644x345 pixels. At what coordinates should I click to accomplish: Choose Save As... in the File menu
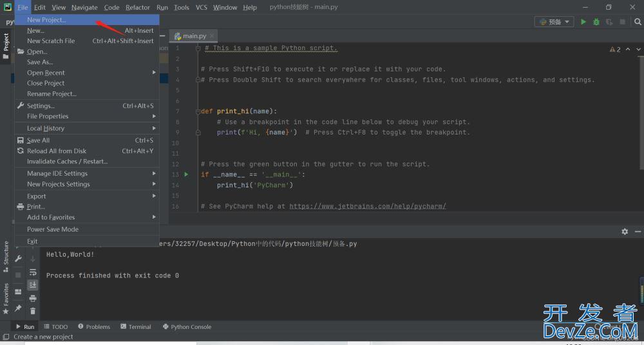click(x=87, y=62)
